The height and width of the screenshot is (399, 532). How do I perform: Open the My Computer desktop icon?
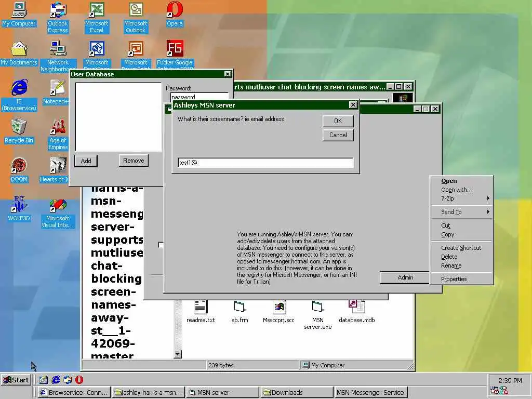19,15
